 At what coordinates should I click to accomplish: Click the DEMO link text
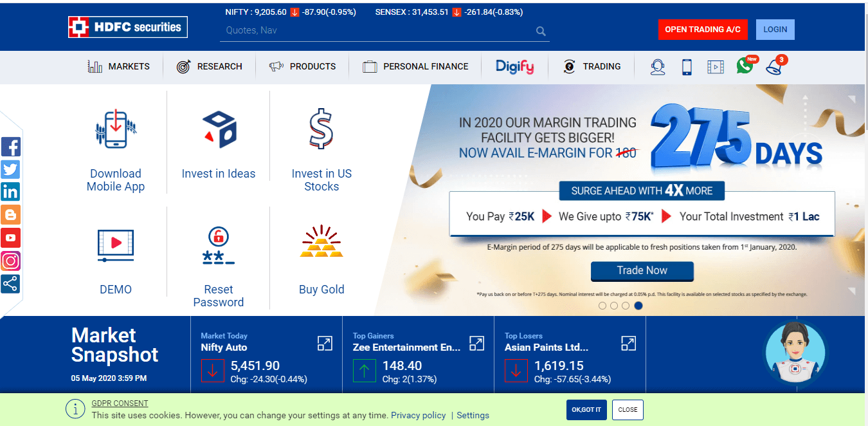(116, 290)
